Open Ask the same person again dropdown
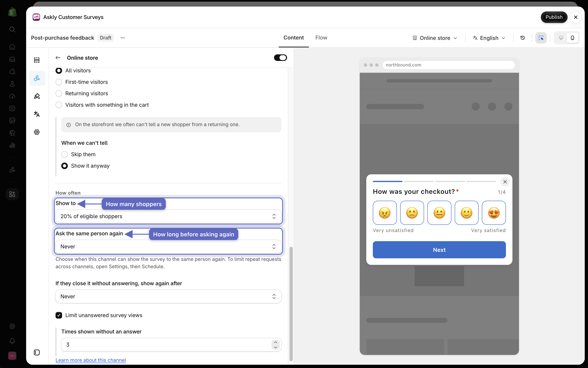 168,247
